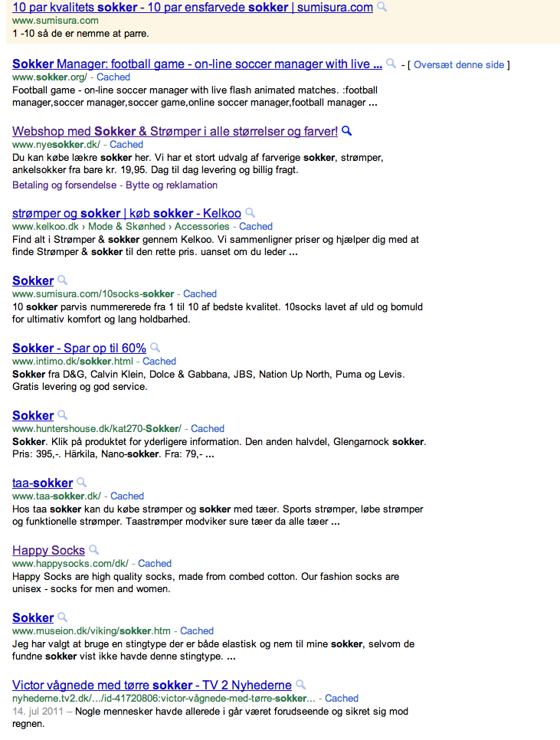Click magnifier icon beside sumisura 10socks Sokker title

(x=62, y=280)
